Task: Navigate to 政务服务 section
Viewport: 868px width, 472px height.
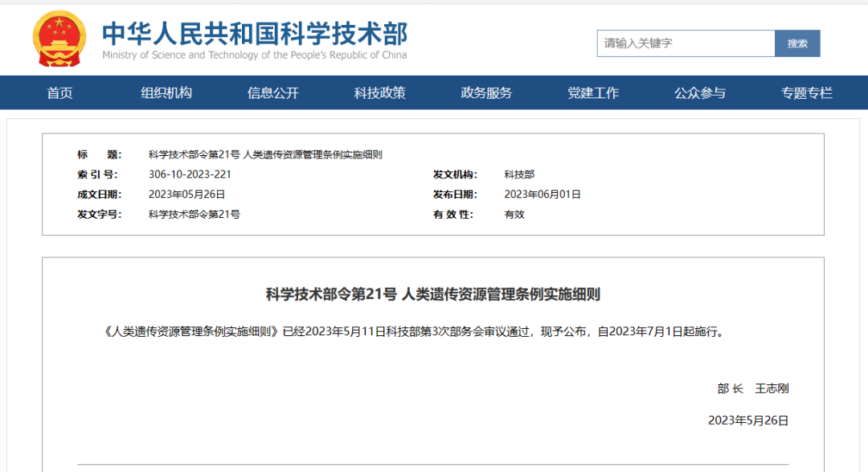Action: 486,93
